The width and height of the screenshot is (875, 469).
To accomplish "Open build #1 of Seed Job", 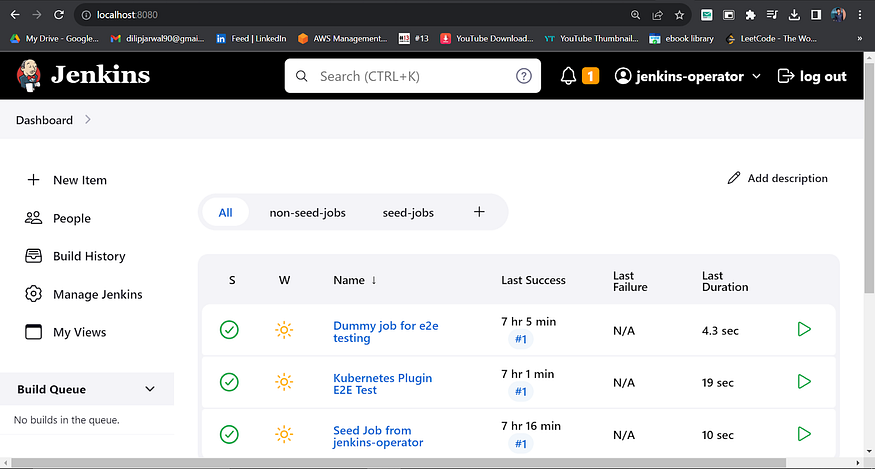I will coord(521,444).
